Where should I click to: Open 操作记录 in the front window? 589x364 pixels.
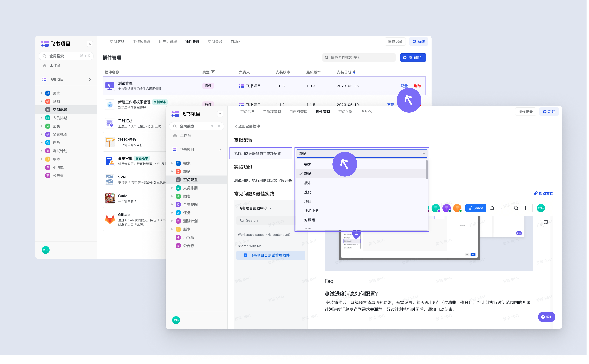tap(525, 112)
